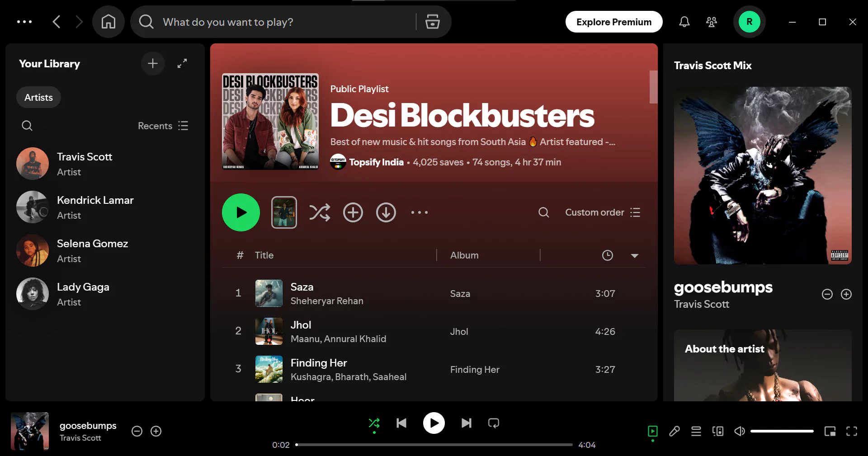The width and height of the screenshot is (868, 456).
Task: Open the lyrics microphone icon
Action: [x=675, y=431]
